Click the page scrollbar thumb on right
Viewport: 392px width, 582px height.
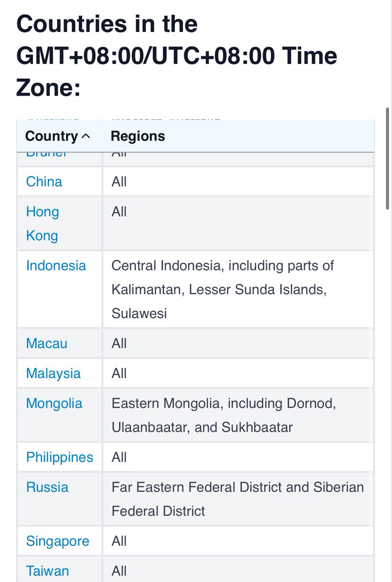coord(388,159)
